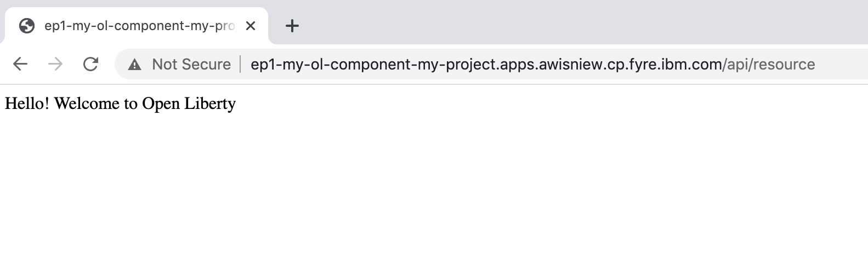Select the ep1-my-ol-component-my-pro tab title
The width and height of the screenshot is (868, 271).
coord(140,26)
